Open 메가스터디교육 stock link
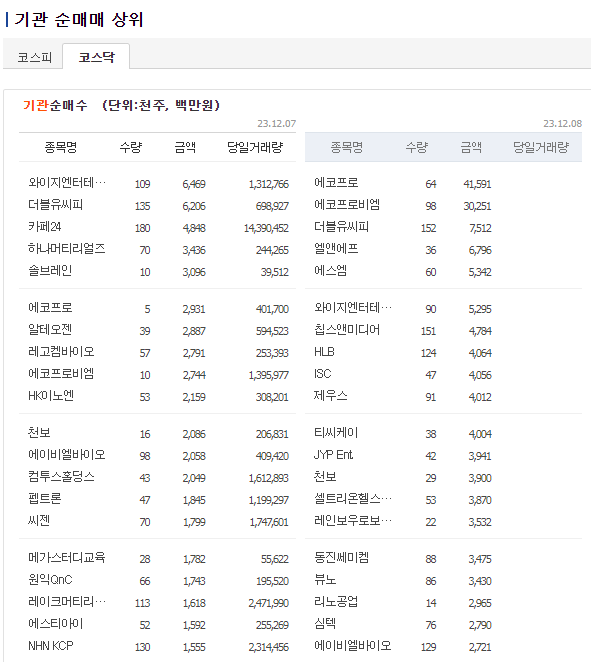This screenshot has height=662, width=591. (x=66, y=558)
